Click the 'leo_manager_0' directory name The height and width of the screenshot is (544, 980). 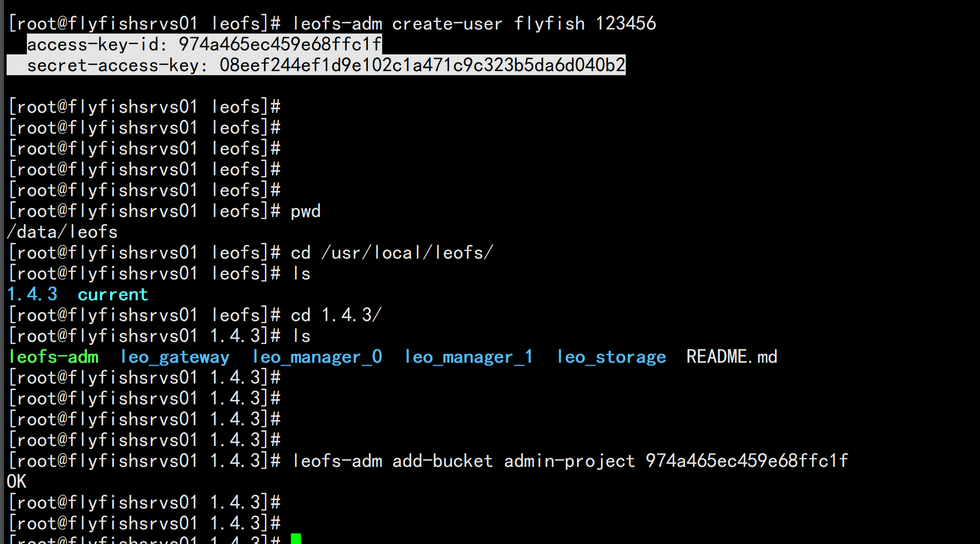click(317, 357)
